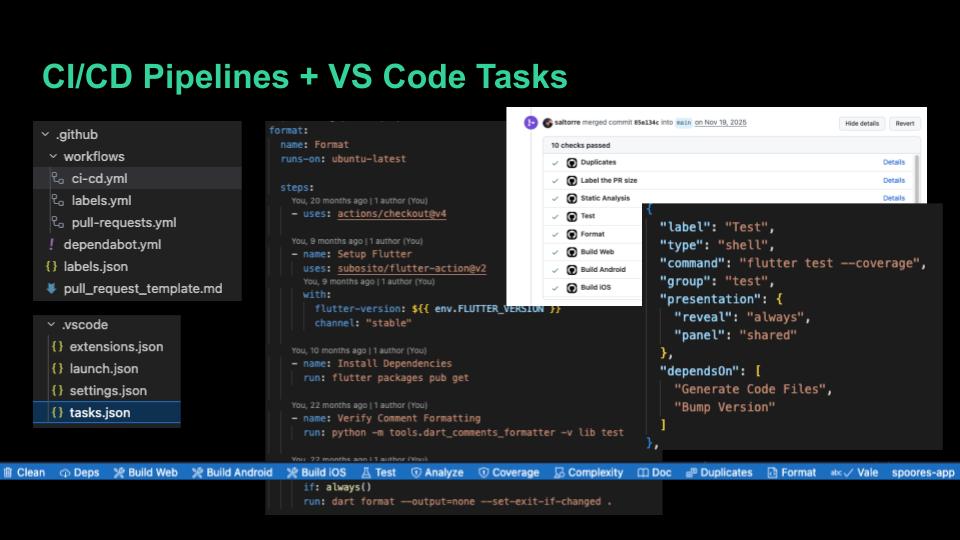Viewport: 960px width, 540px height.
Task: Click the workflow file icon beside labels.yml
Action: pyautogui.click(x=58, y=200)
